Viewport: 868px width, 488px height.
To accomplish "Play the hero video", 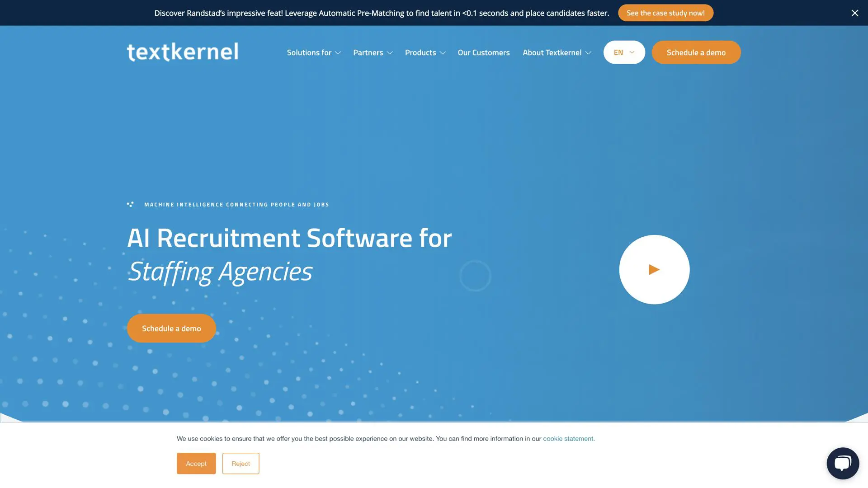I will (654, 270).
